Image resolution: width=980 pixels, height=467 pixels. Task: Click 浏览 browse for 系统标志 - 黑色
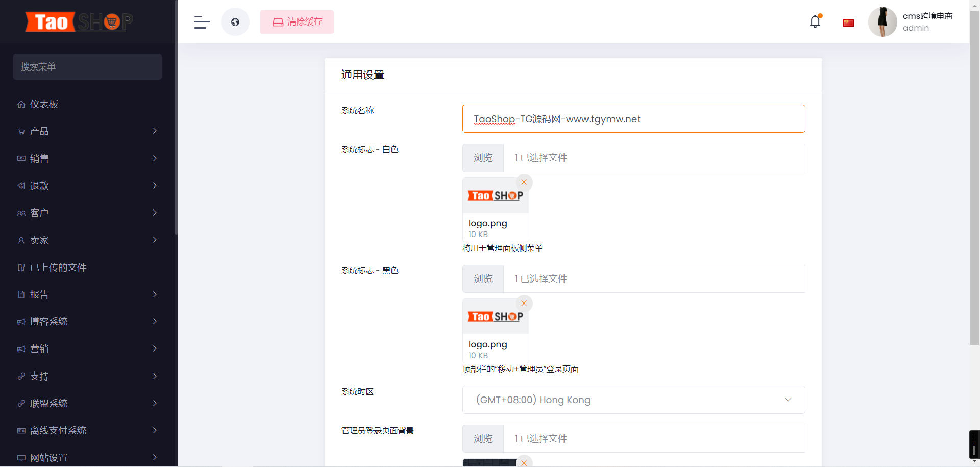(483, 279)
